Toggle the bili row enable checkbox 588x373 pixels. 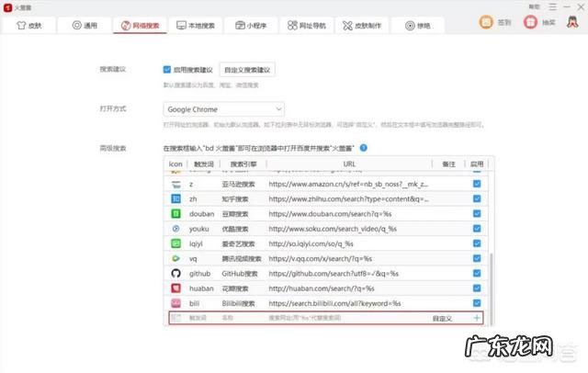tap(477, 303)
